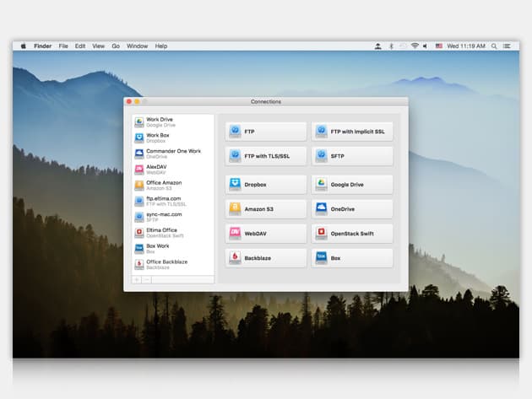
Task: Click the Apple menu logo
Action: click(x=24, y=46)
